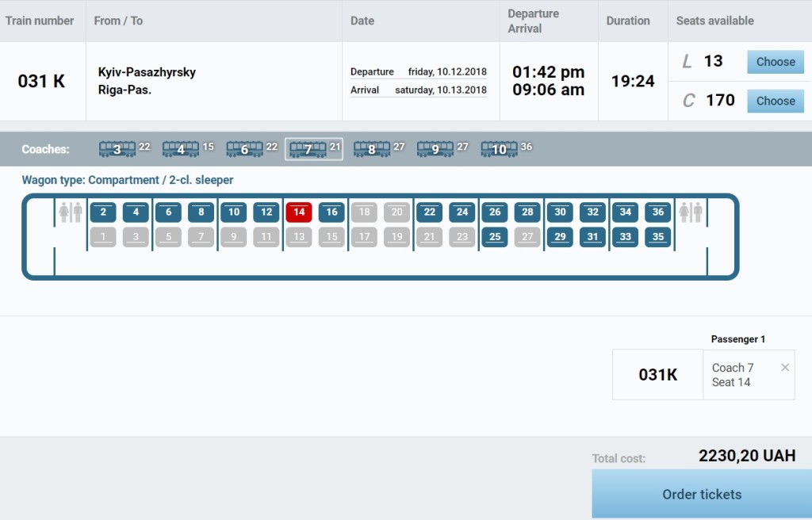Select seat 33 in last compartment
Screen dimensions: 812x520
626,237
